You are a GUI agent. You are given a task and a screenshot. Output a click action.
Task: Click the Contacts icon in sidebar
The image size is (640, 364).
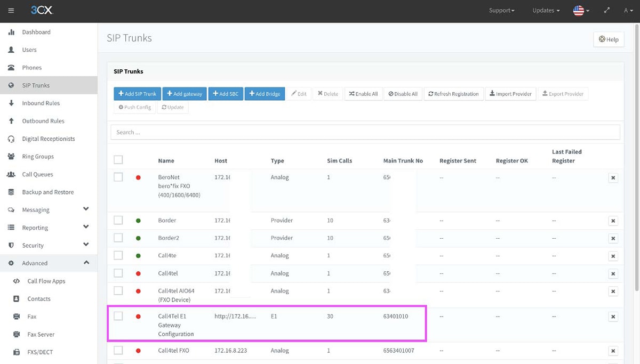click(x=17, y=298)
